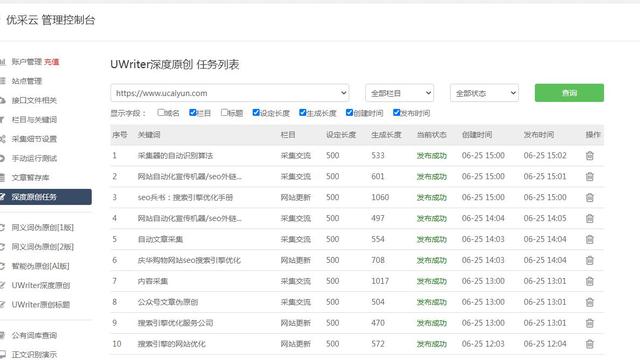This screenshot has width=640, height=360.
Task: Uncheck the 发布时间 checkbox
Action: tap(396, 112)
